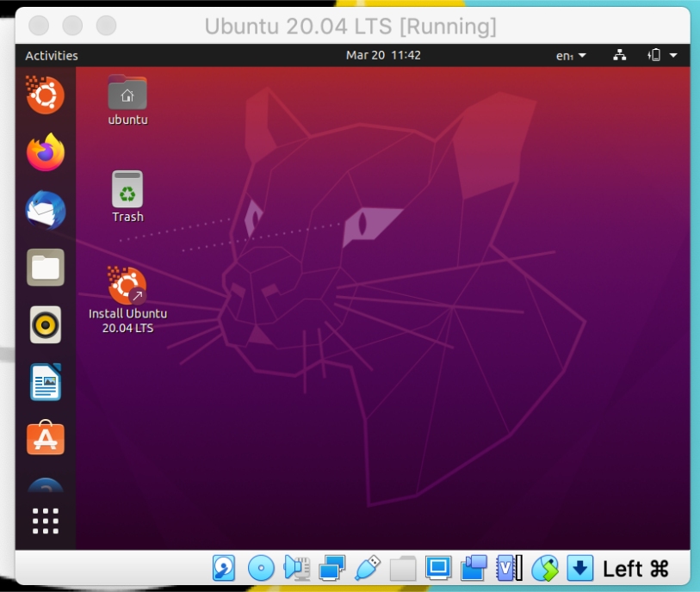Click VirtualBox keyboard capture arrow indicator
The height and width of the screenshot is (592, 700).
coord(579,568)
